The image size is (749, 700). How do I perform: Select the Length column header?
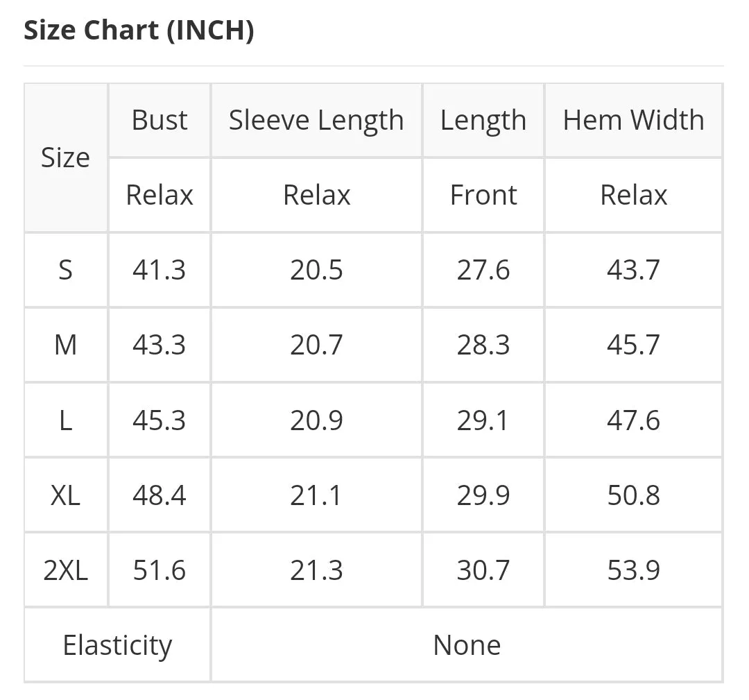coord(483,120)
